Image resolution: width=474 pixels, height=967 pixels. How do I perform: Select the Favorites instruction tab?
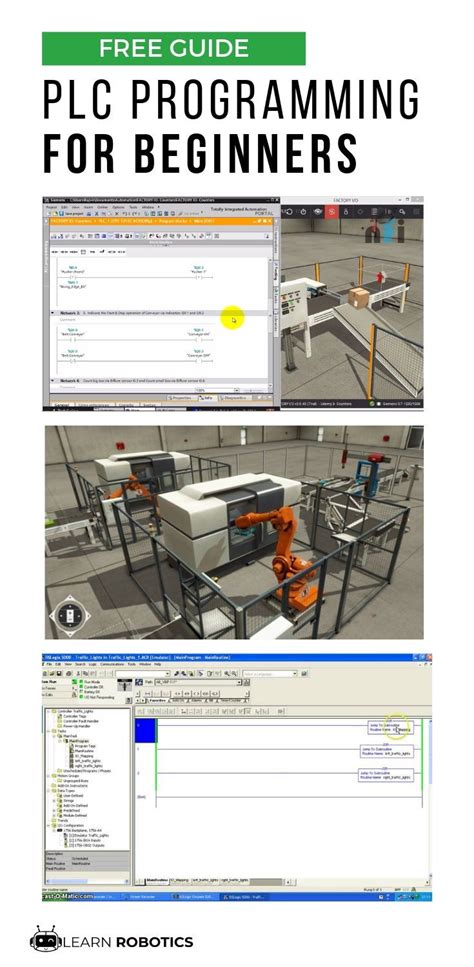tap(157, 700)
